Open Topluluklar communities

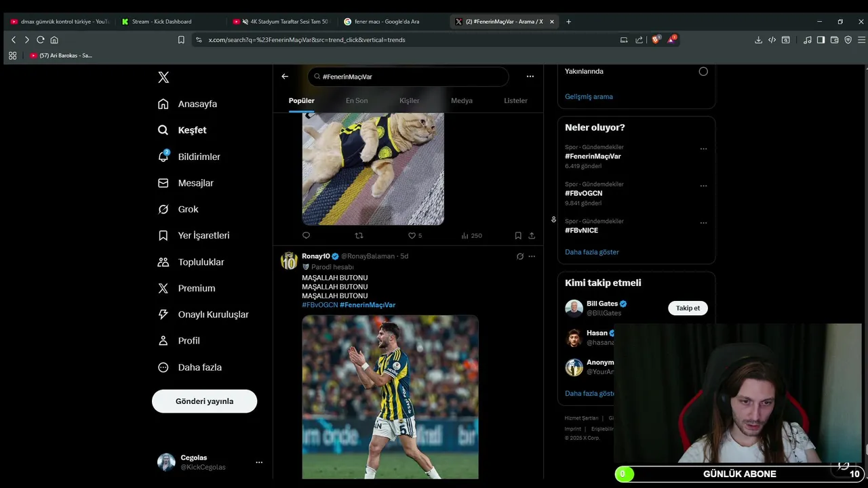click(191, 262)
